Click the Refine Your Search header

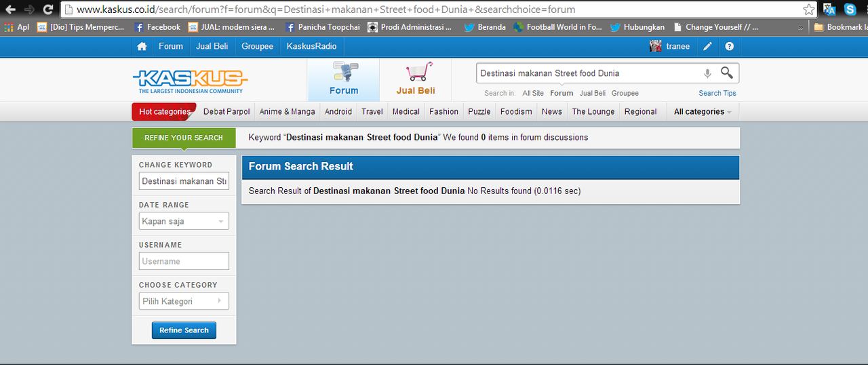click(184, 138)
